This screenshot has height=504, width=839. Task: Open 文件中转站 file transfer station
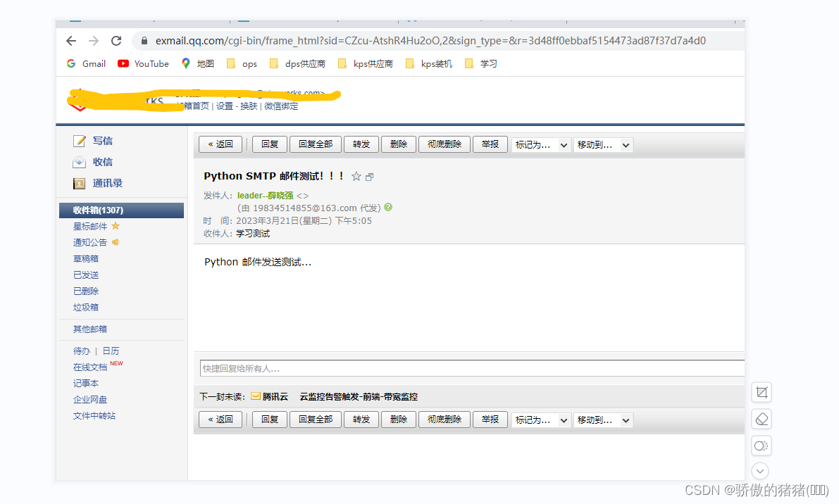point(94,415)
